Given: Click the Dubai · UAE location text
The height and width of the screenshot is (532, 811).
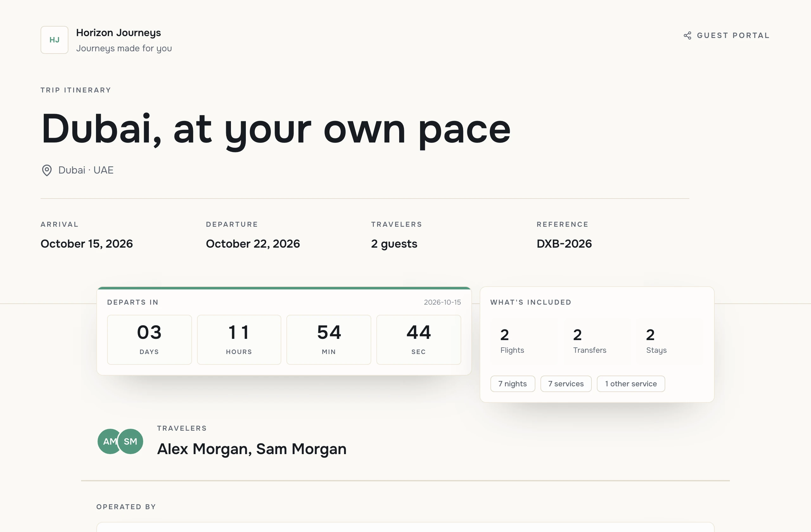Looking at the screenshot, I should 86,170.
